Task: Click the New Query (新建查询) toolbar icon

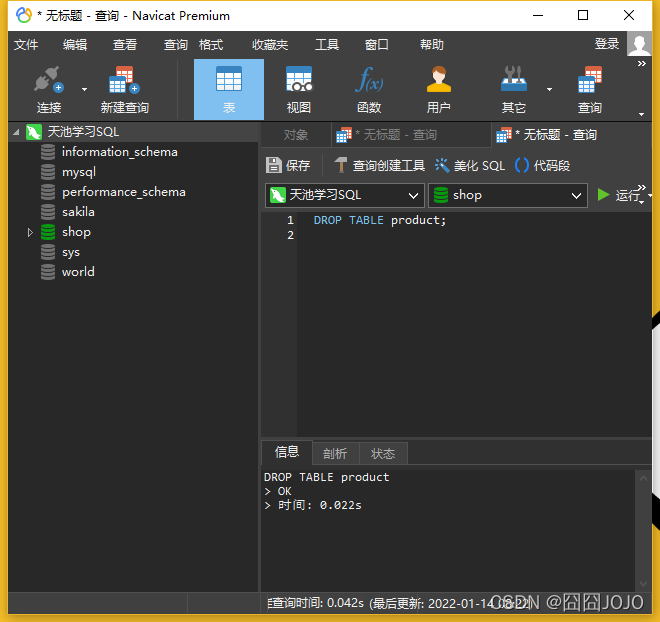Action: 124,80
